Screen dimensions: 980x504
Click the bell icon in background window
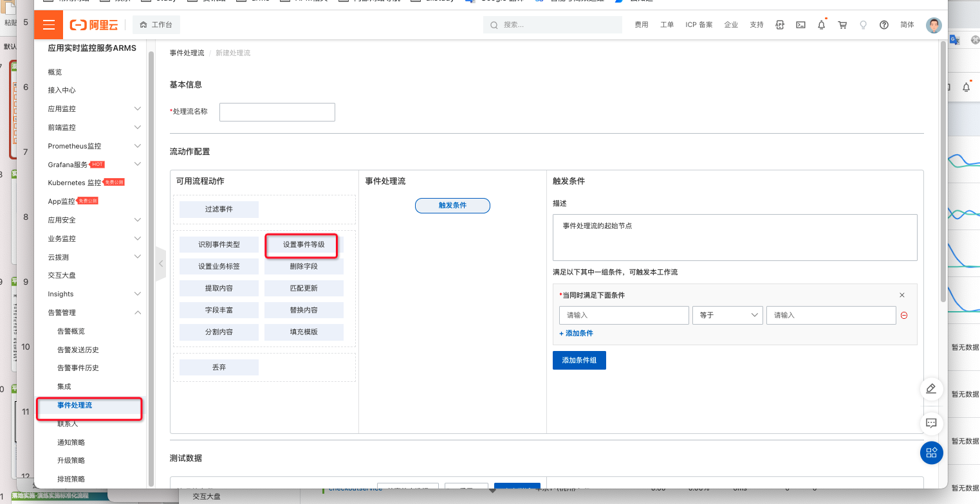pyautogui.click(x=966, y=87)
